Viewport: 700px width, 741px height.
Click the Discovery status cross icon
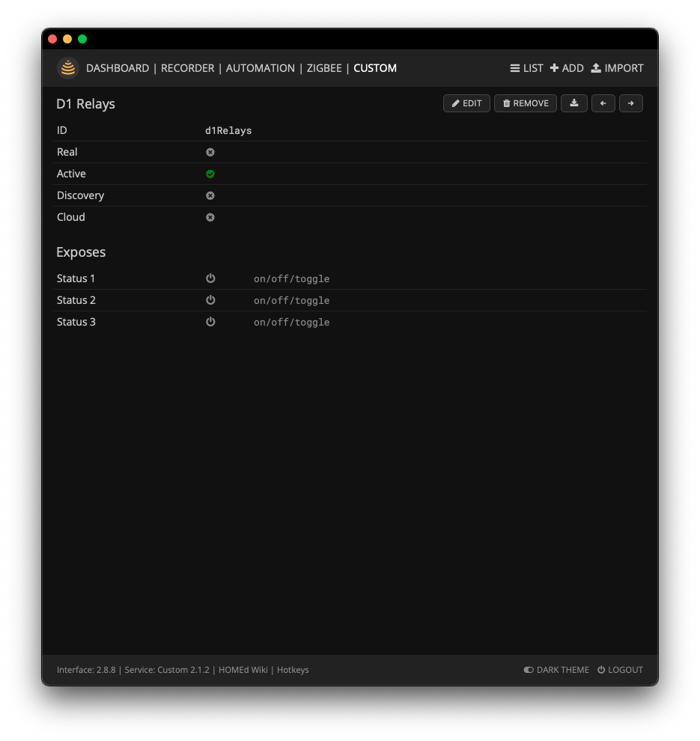tap(210, 195)
